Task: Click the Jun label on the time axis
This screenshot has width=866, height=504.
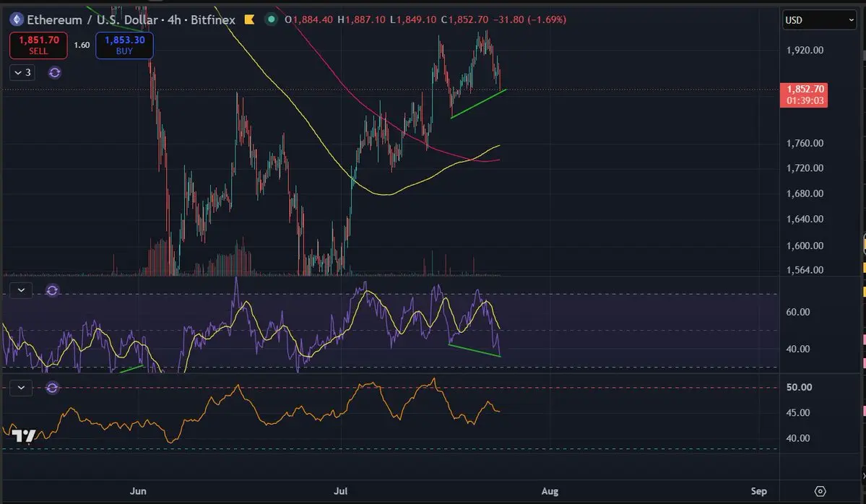Action: (x=138, y=491)
